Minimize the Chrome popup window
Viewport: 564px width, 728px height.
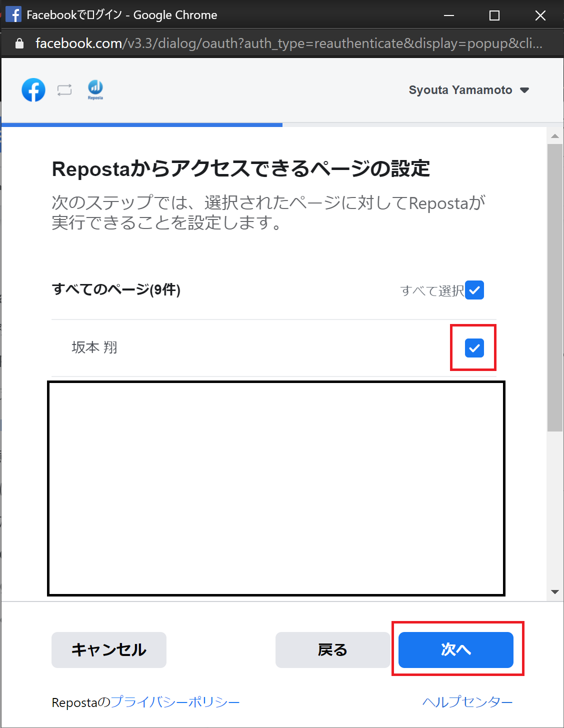(449, 15)
